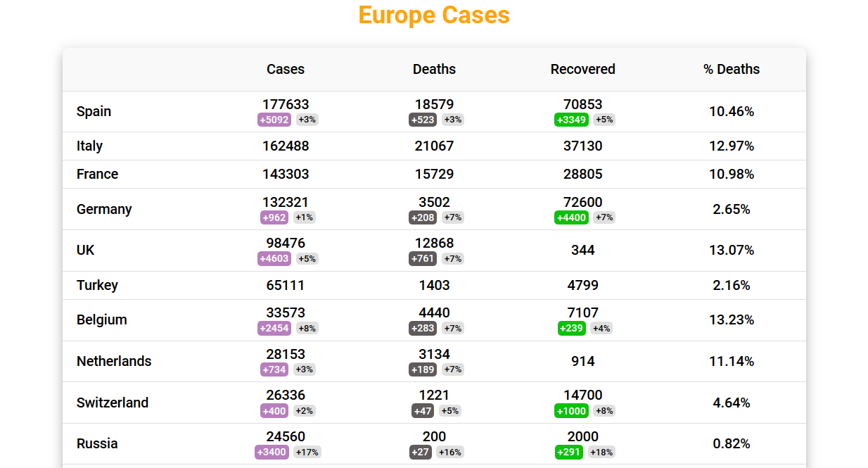Screen dimensions: 868x468
Task: Click Turkey's recovered value 4799
Action: coord(583,285)
